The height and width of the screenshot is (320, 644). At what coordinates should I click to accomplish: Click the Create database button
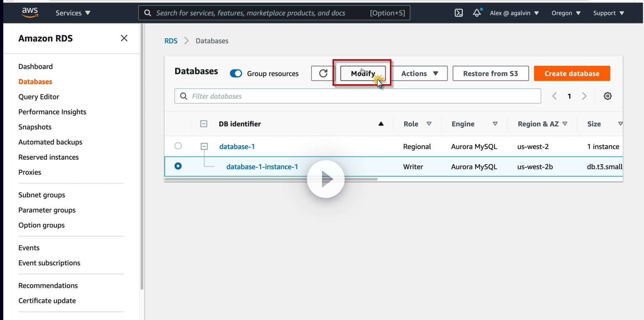572,73
